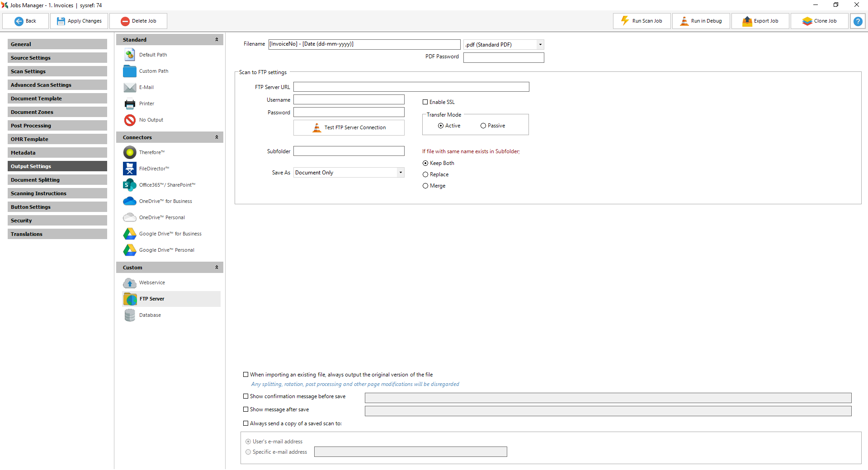Click into the FTP Server URL field

coord(411,87)
